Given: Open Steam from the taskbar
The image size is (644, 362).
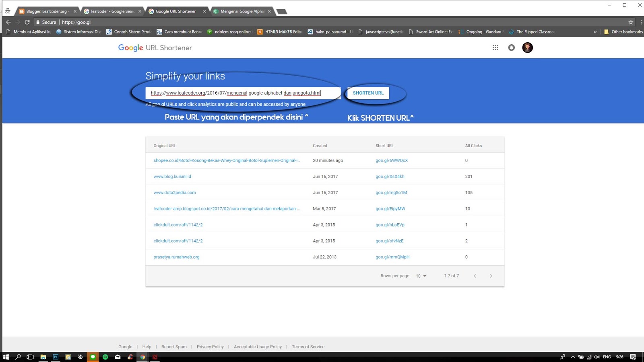Looking at the screenshot, I should tap(80, 357).
